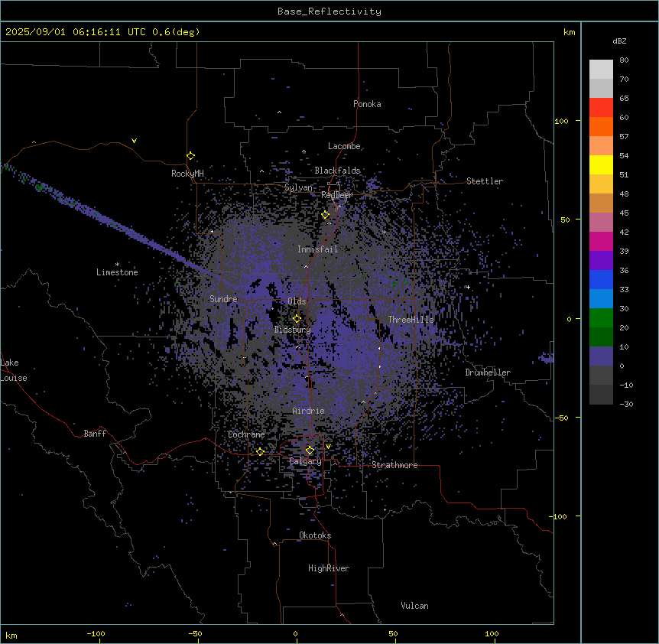Select the Blackfalds label
The image size is (659, 644).
pyautogui.click(x=337, y=171)
